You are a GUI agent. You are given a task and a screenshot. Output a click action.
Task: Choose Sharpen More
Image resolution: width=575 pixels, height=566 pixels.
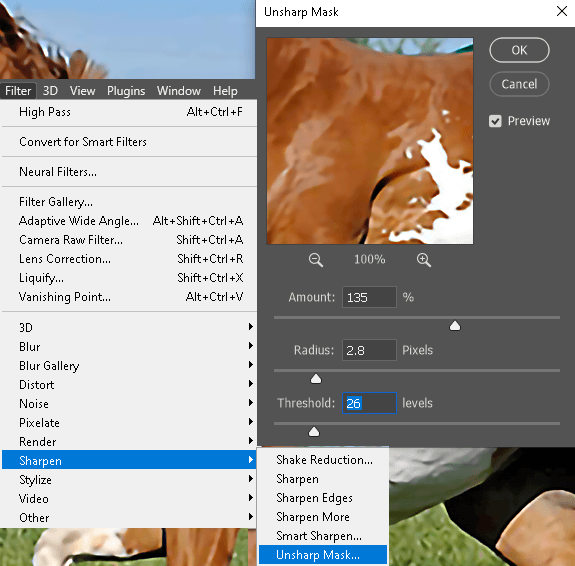pyautogui.click(x=323, y=517)
